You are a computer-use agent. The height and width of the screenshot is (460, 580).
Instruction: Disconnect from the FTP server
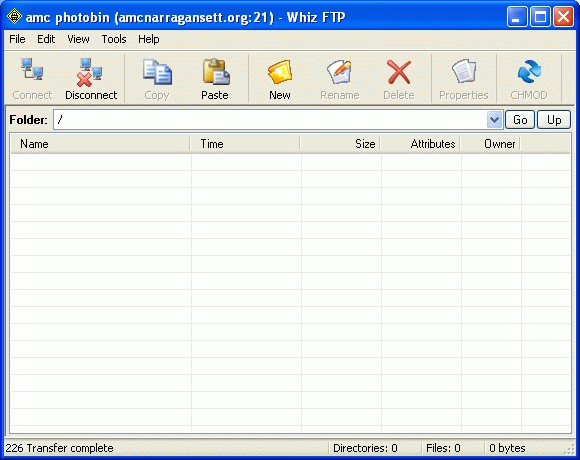click(90, 71)
